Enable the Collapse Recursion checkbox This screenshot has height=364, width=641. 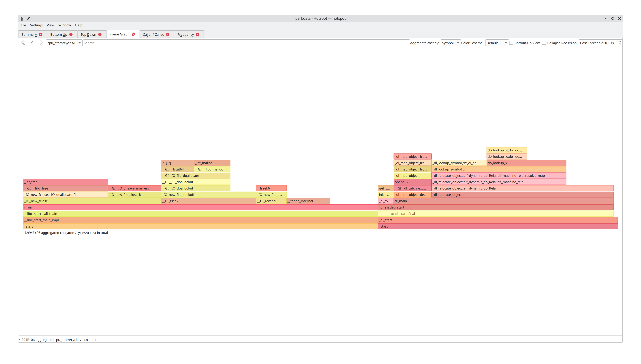coord(544,43)
